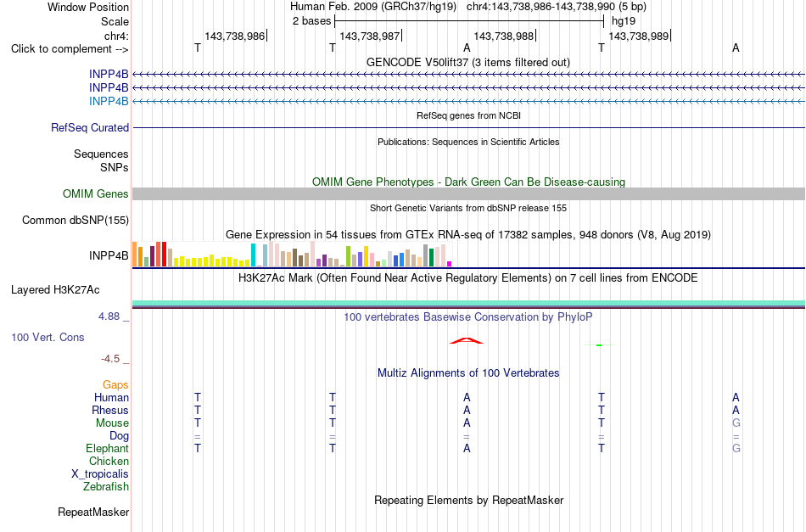The width and height of the screenshot is (806, 532).
Task: Click the tall cyan bar in the GTEx chart
Action: point(253,255)
